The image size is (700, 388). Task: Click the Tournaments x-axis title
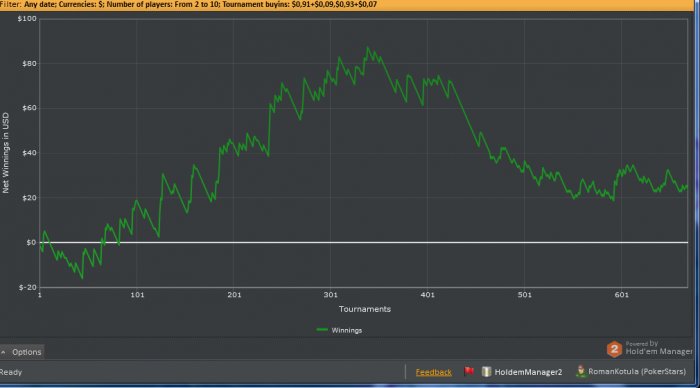(x=365, y=309)
